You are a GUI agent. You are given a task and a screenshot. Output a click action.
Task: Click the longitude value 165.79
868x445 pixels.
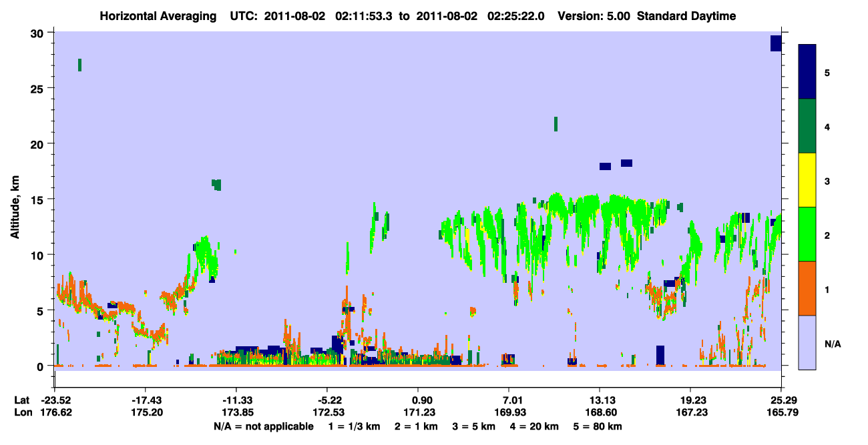tap(781, 413)
